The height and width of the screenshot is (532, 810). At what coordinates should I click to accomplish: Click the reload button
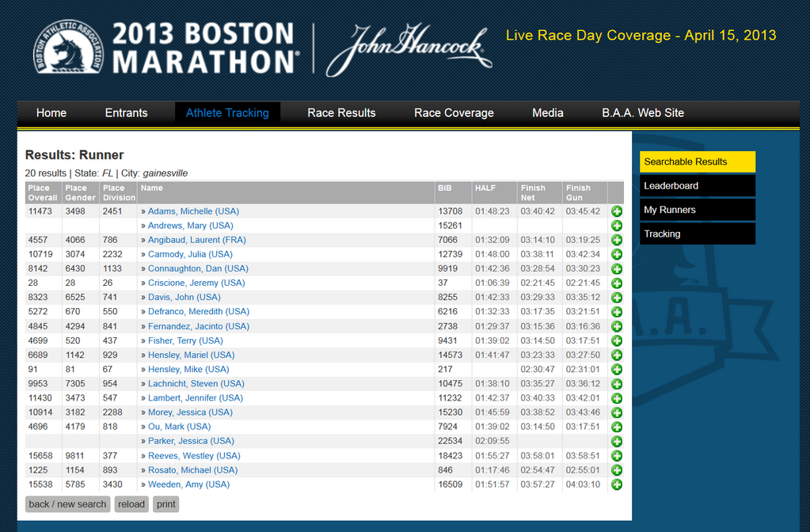(131, 504)
